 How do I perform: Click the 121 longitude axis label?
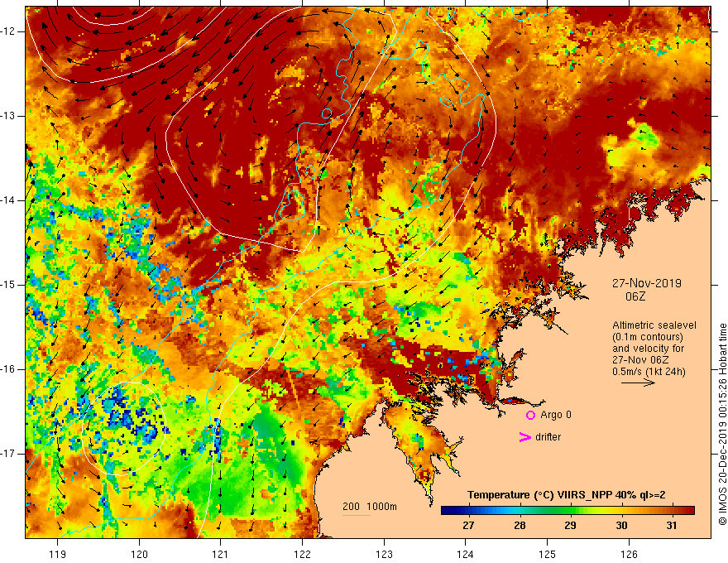click(x=221, y=554)
